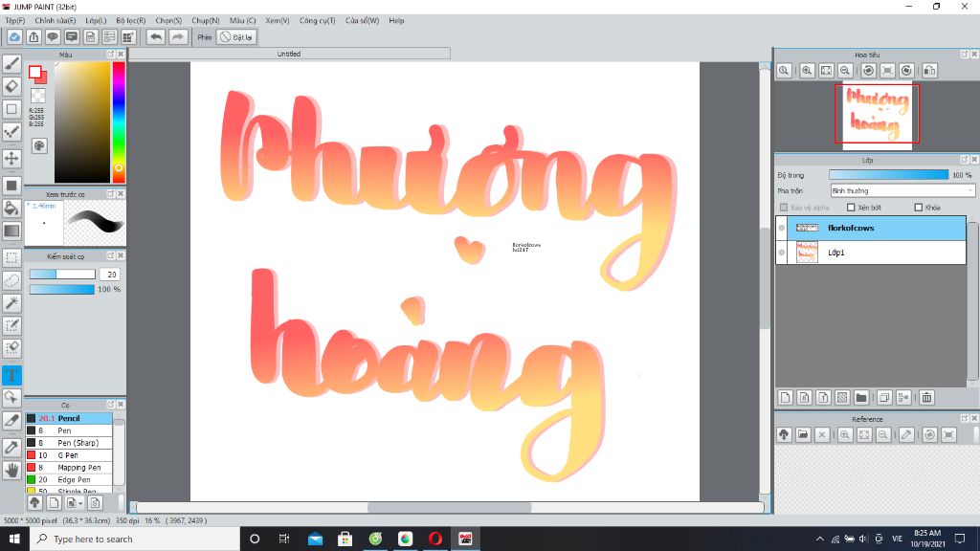Screen dimensions: 980x551
Task: Open the Chỉnh sửa(E) menu
Action: [55, 21]
